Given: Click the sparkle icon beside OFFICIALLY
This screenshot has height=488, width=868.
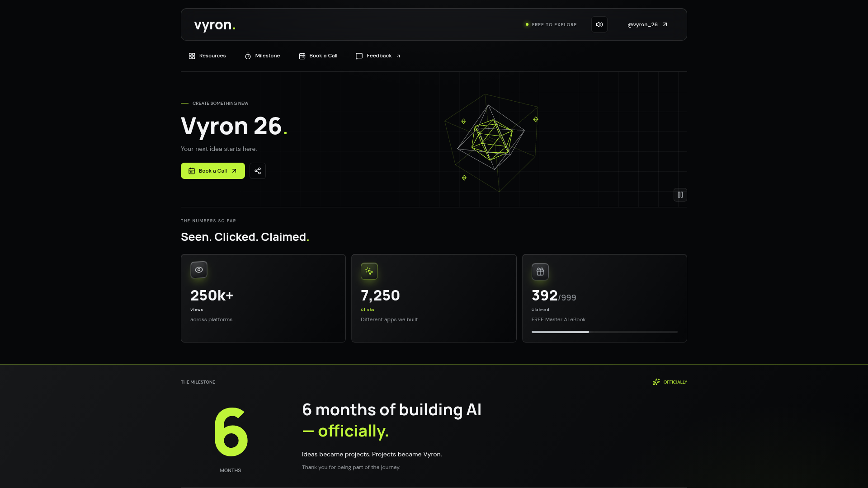Looking at the screenshot, I should click(x=656, y=382).
